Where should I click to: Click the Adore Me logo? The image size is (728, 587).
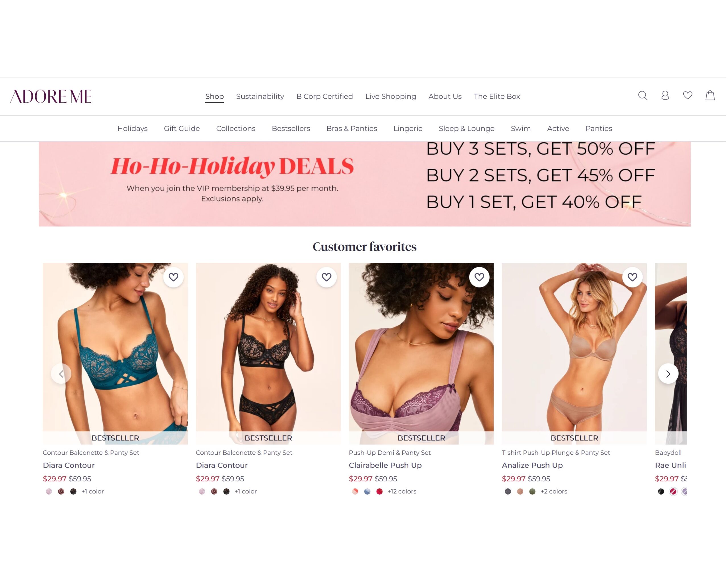pos(51,97)
